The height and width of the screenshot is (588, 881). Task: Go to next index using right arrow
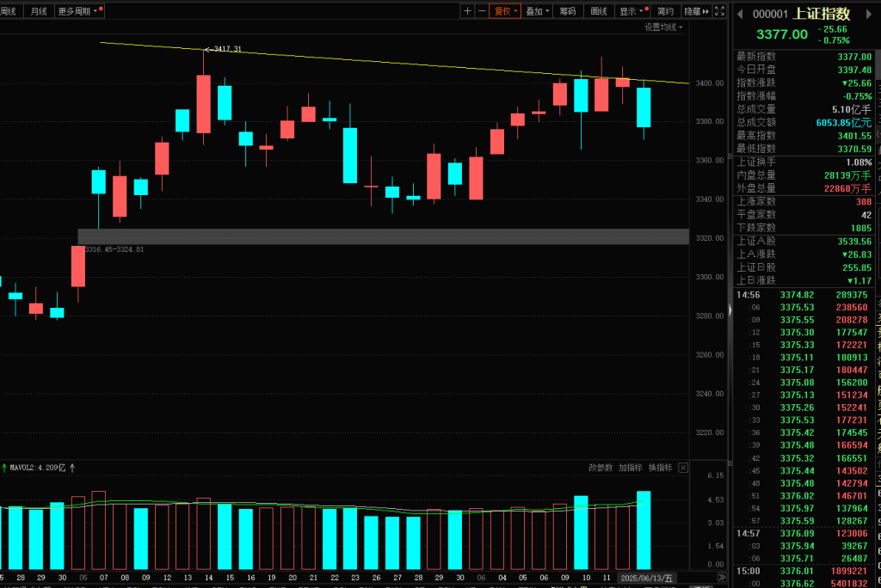[869, 14]
